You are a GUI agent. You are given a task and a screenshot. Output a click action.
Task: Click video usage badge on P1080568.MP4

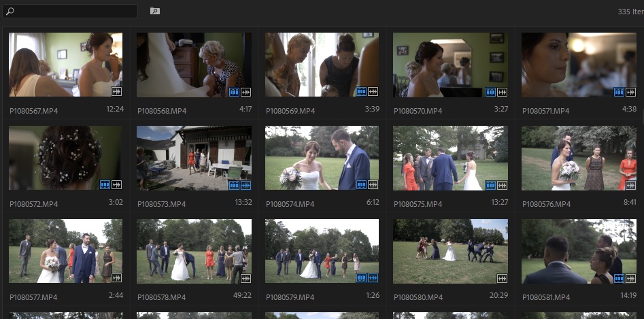234,92
